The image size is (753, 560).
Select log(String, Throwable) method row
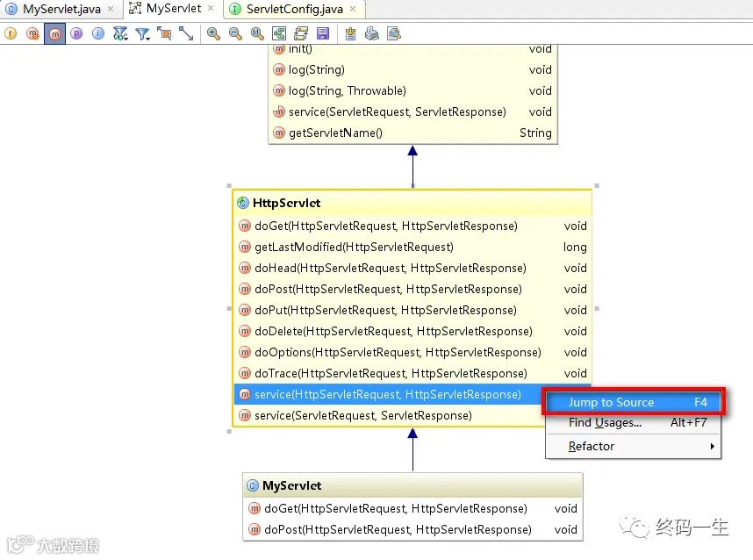click(412, 90)
